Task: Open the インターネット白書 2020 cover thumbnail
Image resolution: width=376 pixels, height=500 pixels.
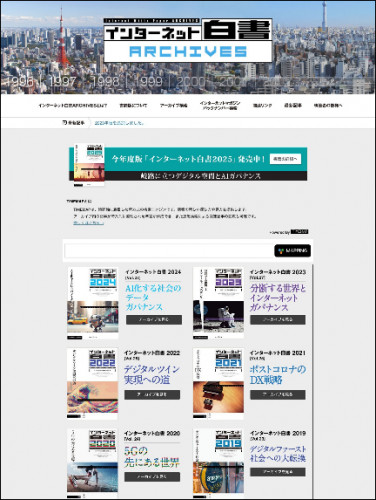Action: [93, 464]
